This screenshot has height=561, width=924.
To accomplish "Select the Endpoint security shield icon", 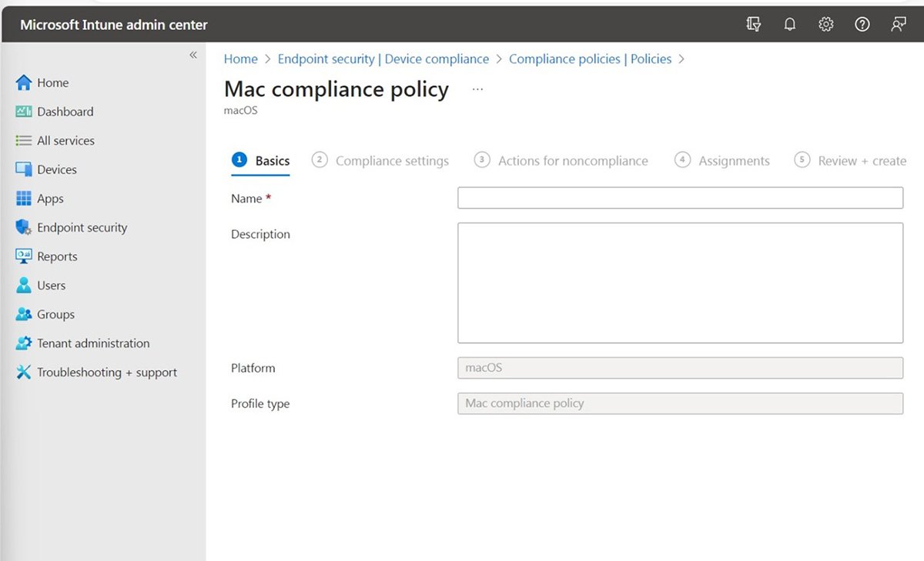I will [x=24, y=228].
